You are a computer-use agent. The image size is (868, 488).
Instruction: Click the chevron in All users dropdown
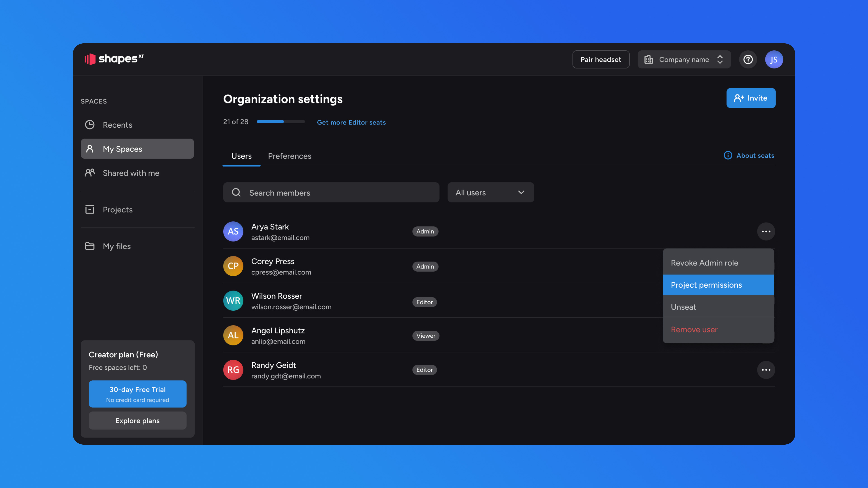click(521, 192)
